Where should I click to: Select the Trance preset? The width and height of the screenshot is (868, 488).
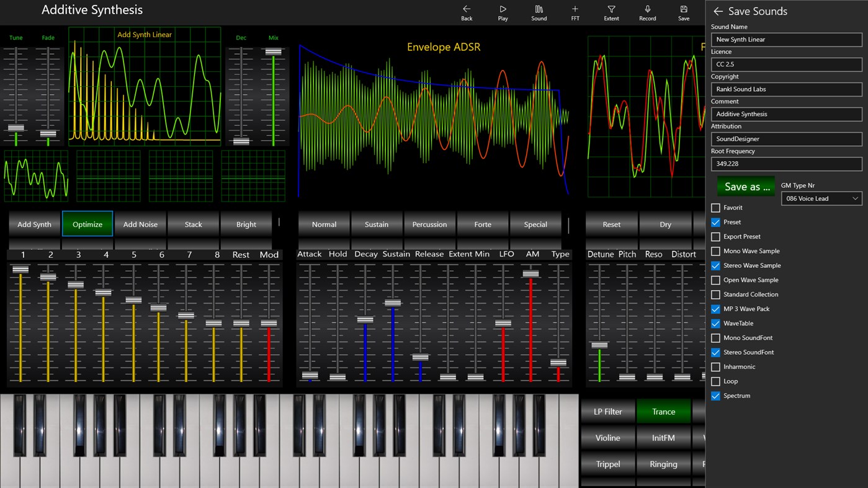(x=663, y=411)
